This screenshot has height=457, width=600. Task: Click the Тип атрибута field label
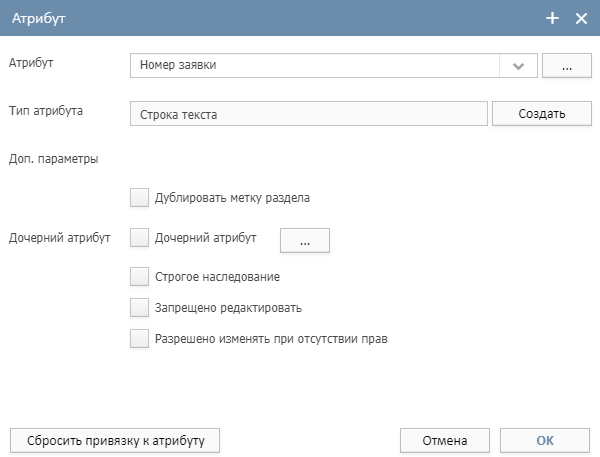[x=46, y=111]
